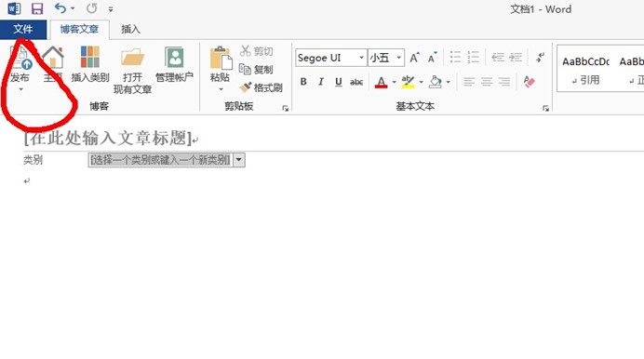Open the 小五 font size dropdown
This screenshot has height=359, width=644.
click(399, 58)
